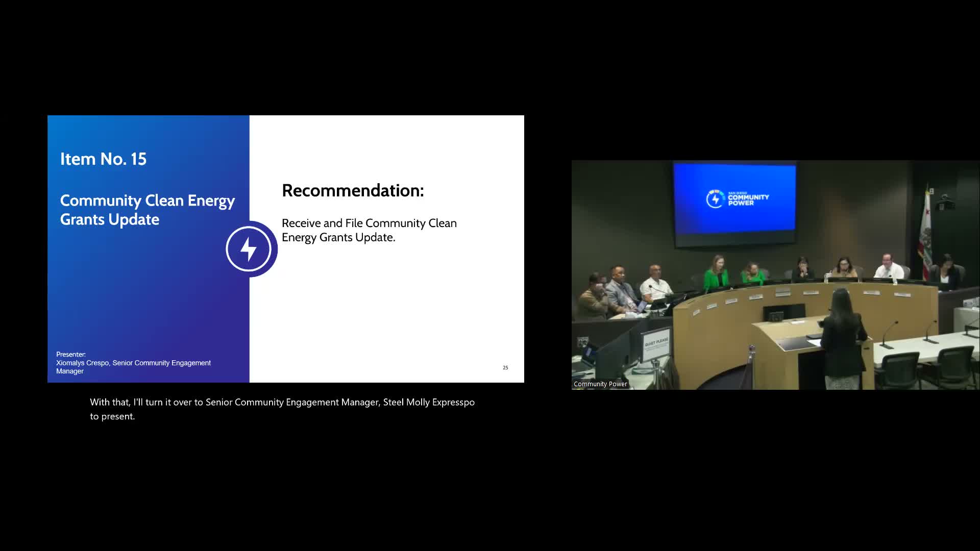Click slide page number 25
This screenshot has height=551, width=980.
[x=505, y=367]
